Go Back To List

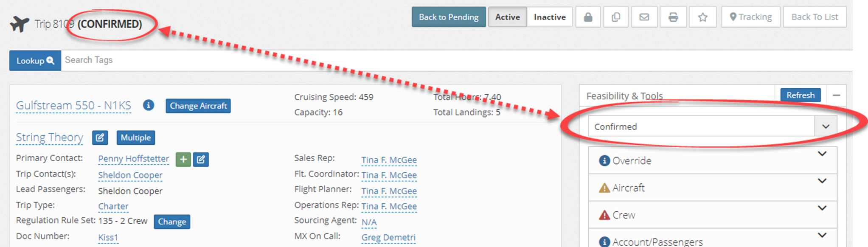coord(815,17)
